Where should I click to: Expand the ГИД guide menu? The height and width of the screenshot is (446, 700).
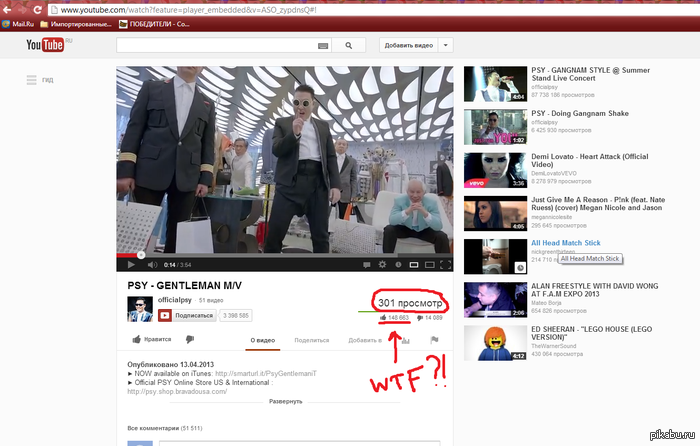(x=40, y=79)
